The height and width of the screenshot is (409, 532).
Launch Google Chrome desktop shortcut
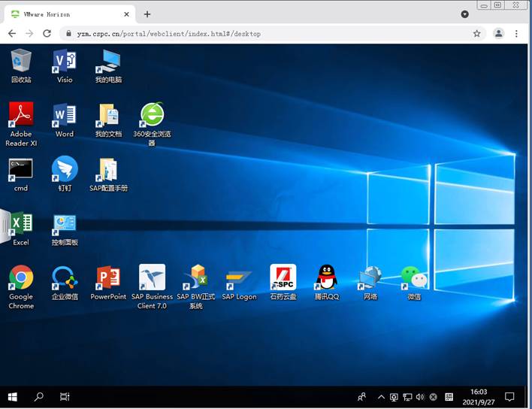(21, 287)
